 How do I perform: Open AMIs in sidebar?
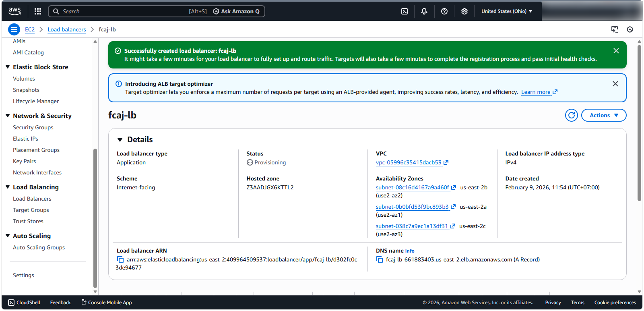tap(19, 41)
